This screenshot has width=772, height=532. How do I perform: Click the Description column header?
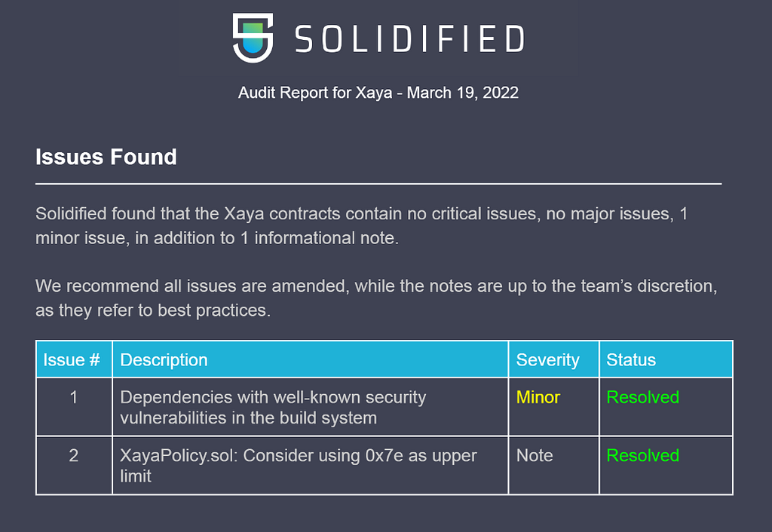310,359
